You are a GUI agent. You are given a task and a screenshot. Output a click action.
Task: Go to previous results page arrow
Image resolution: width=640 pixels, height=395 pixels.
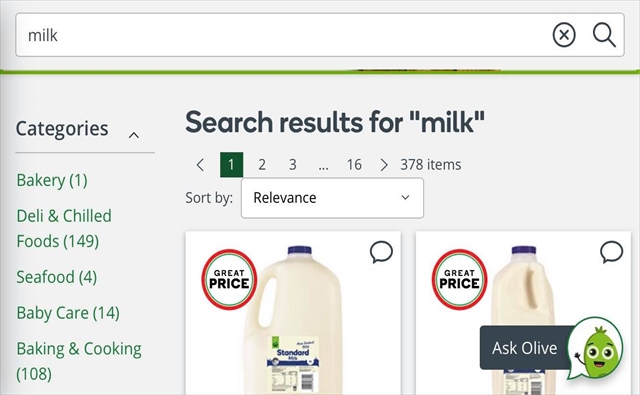[x=200, y=165]
